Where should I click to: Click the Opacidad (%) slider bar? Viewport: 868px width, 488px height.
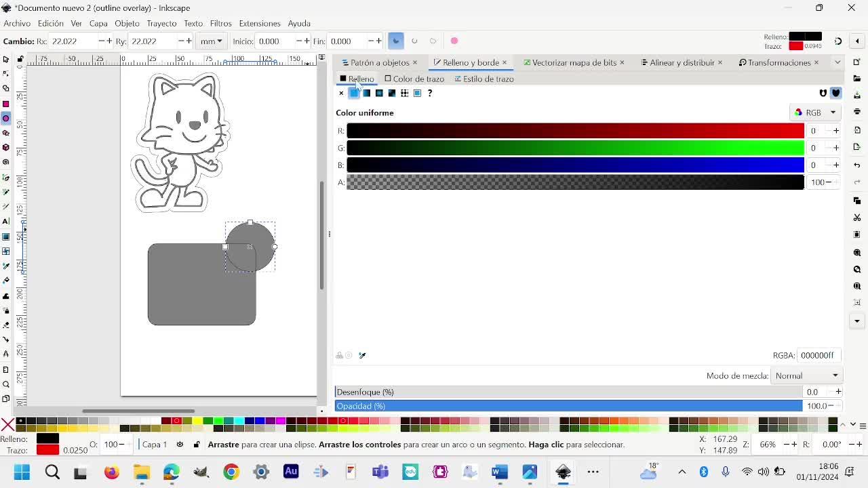(x=568, y=406)
